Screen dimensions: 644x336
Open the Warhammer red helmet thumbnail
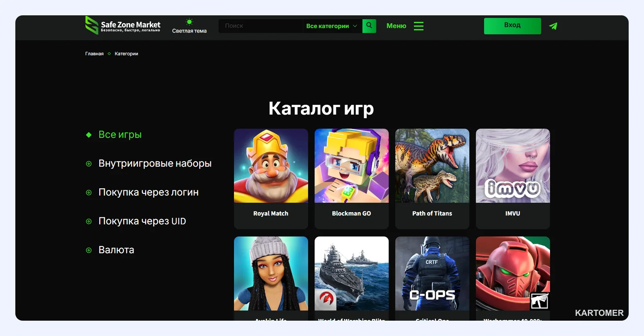[513, 273]
